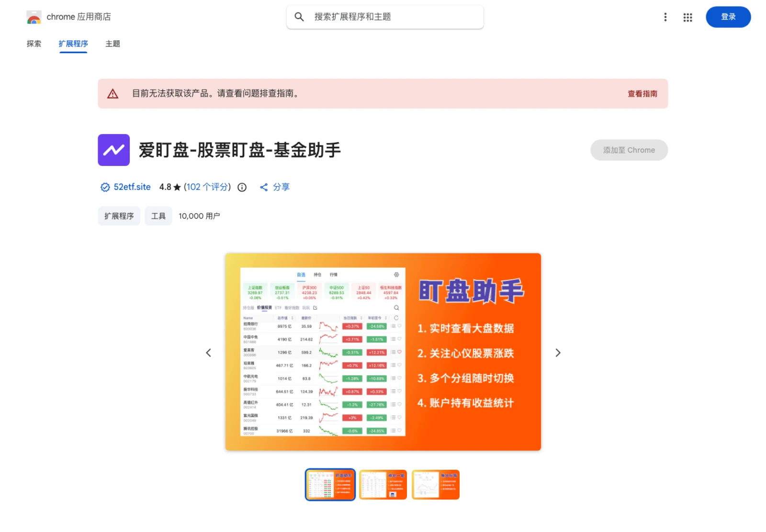Click the chrome 应用商店 title text
Viewport: 766px width, 532px height.
79,17
